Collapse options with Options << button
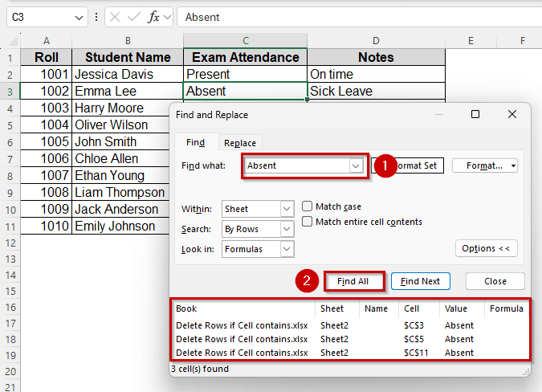The image size is (542, 392). click(486, 248)
